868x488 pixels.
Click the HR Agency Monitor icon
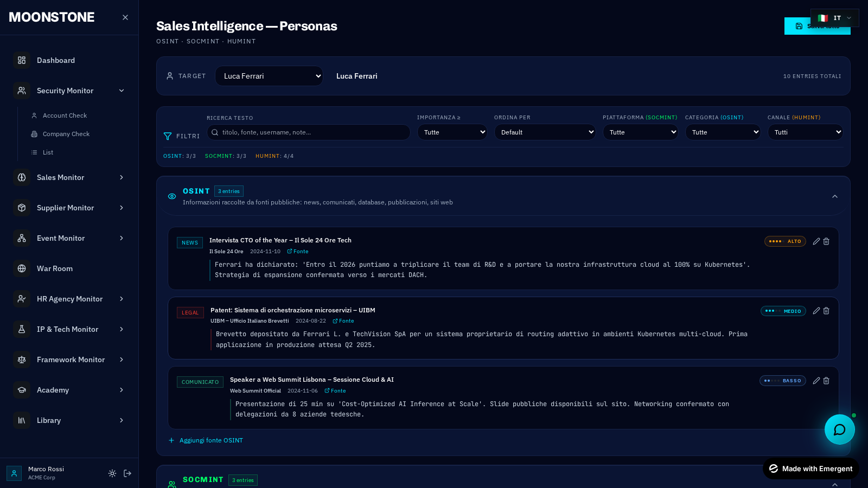point(22,299)
